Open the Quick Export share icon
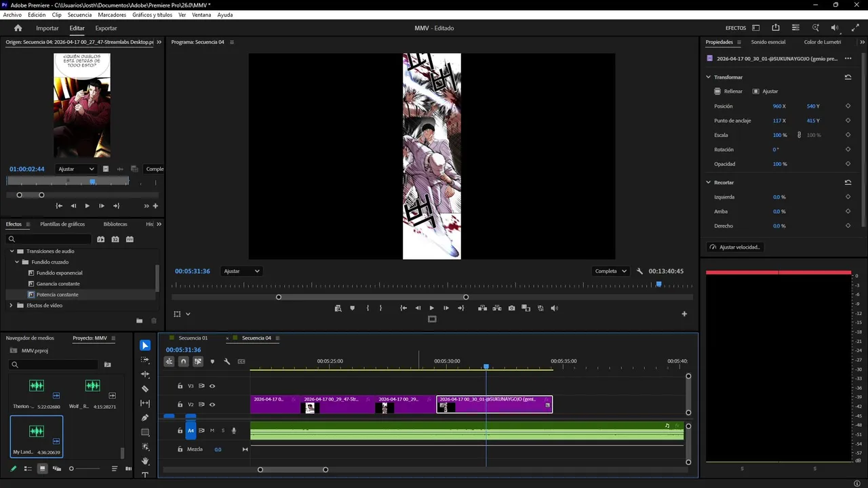 776,28
